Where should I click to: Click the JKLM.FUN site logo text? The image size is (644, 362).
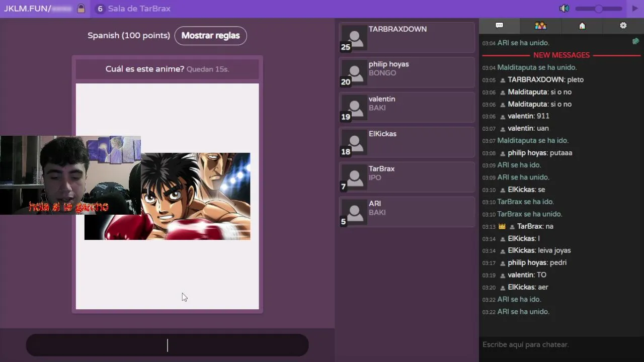coord(27,9)
